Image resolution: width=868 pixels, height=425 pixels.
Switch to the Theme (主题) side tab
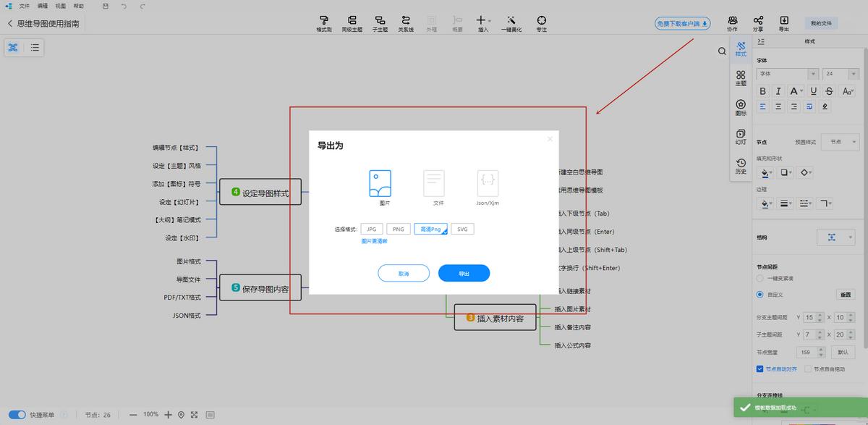point(741,78)
